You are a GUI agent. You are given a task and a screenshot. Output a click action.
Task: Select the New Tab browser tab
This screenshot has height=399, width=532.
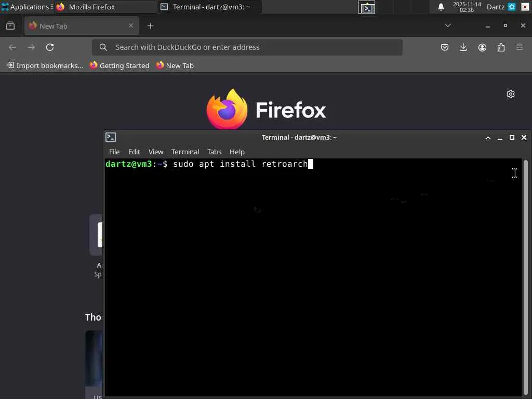pos(82,26)
